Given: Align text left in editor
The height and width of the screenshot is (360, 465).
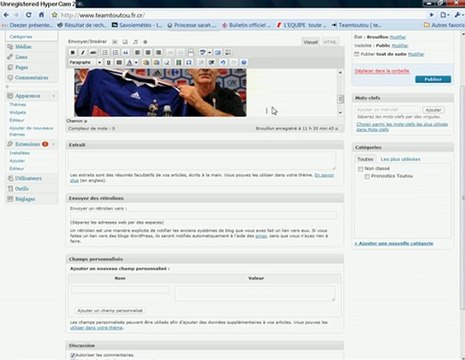Looking at the screenshot, I should pyautogui.click(x=137, y=52).
